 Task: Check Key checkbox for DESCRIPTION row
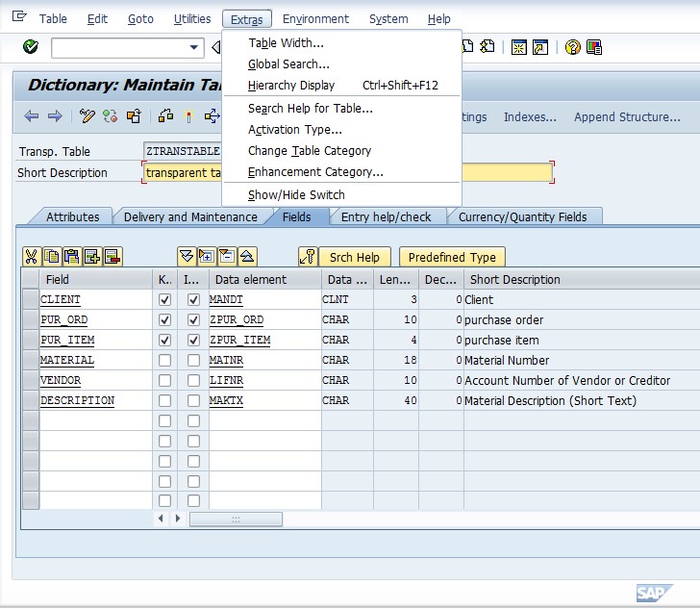(x=164, y=400)
